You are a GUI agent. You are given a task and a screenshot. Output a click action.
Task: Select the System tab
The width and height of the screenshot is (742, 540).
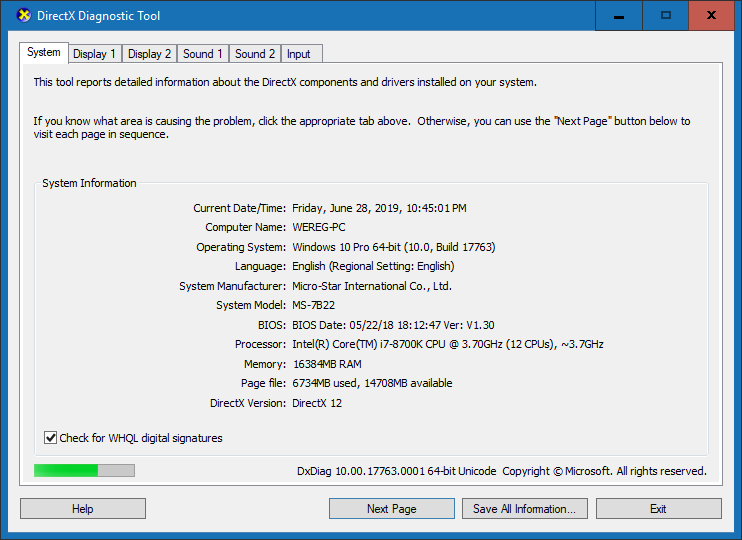[x=44, y=52]
